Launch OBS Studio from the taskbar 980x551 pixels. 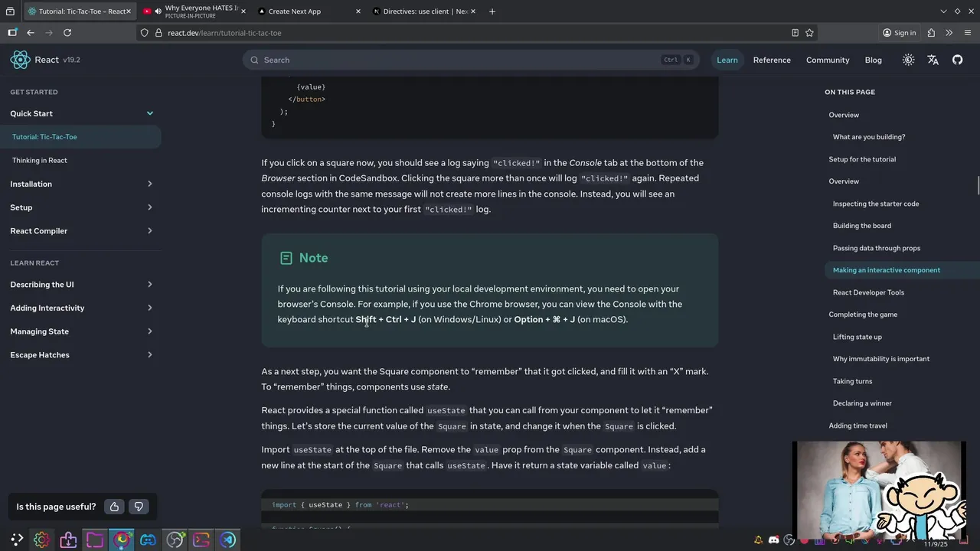[x=175, y=540]
